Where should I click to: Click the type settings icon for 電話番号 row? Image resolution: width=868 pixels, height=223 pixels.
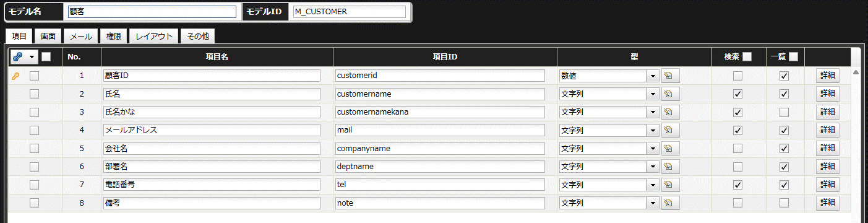point(670,185)
